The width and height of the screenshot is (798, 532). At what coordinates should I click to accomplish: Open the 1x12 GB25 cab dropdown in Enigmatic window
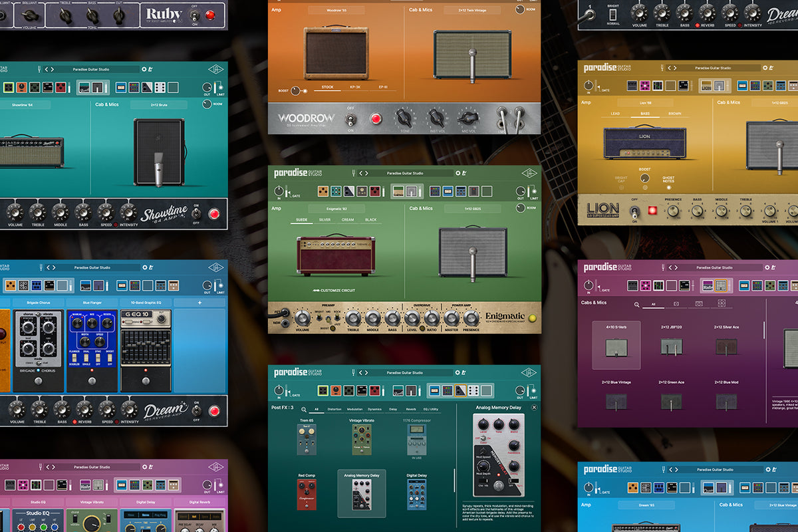[x=473, y=209]
